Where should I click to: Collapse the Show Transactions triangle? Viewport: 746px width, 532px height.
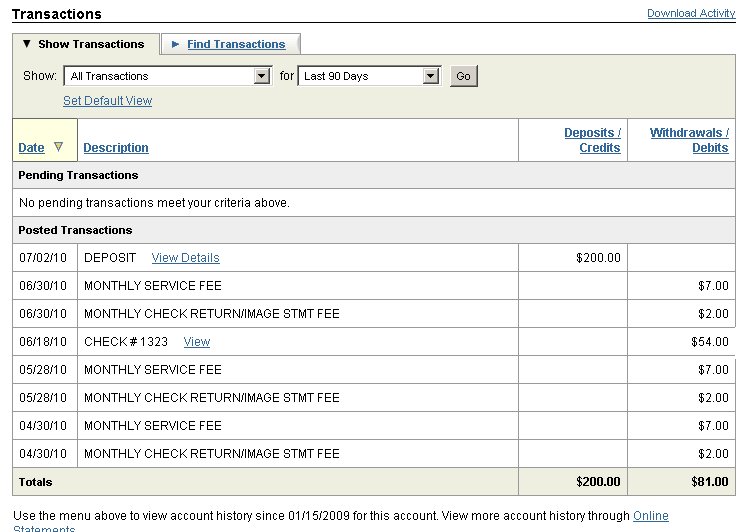[27, 44]
